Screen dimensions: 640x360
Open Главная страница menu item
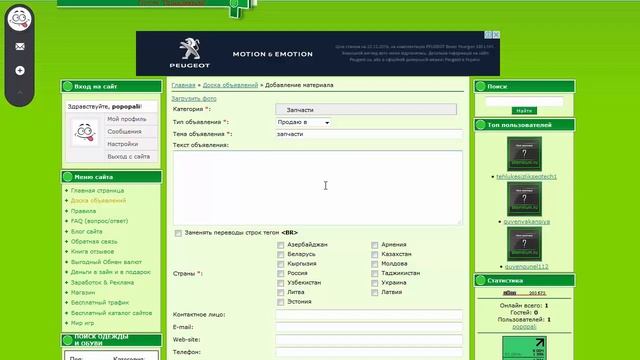tap(98, 191)
